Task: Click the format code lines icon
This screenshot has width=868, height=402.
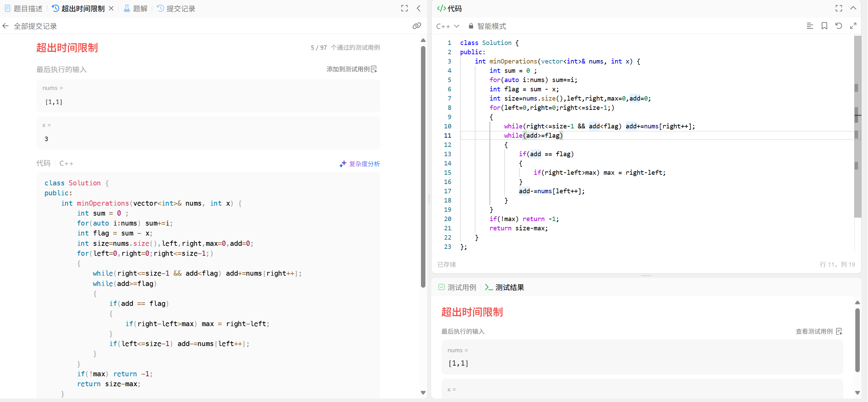Action: [810, 26]
